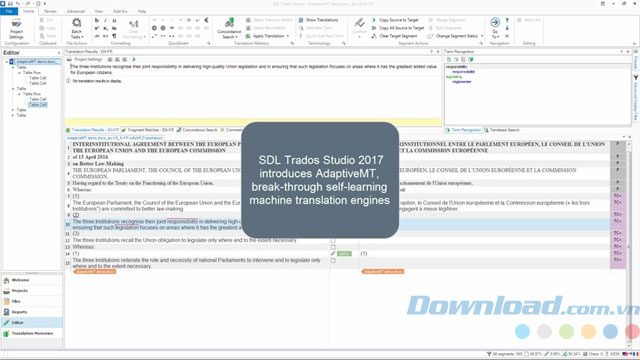Apply subscript formatting
Viewport: 640px width, 360px height.
pos(105,28)
